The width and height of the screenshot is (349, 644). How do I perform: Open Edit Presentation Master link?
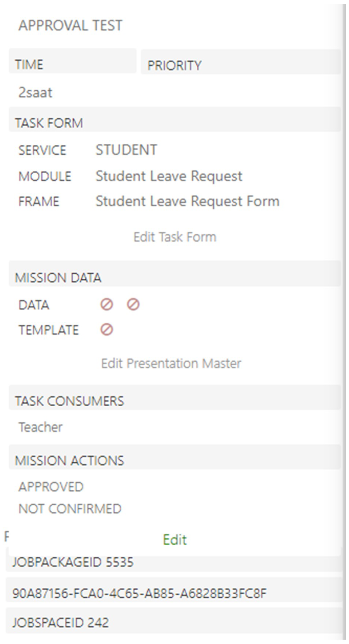click(x=171, y=363)
